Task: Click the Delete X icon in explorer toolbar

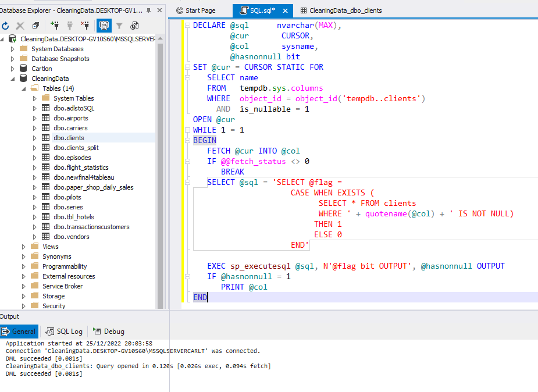Action: click(x=20, y=26)
